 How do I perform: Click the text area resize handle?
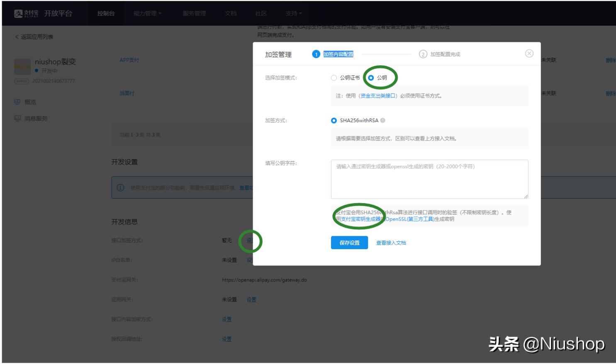[526, 196]
